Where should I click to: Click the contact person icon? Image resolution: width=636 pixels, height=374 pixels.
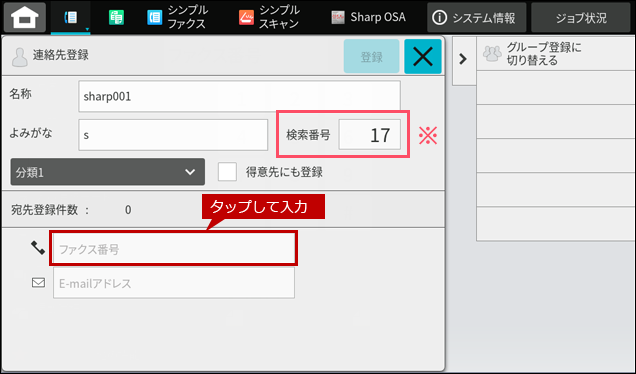click(19, 57)
